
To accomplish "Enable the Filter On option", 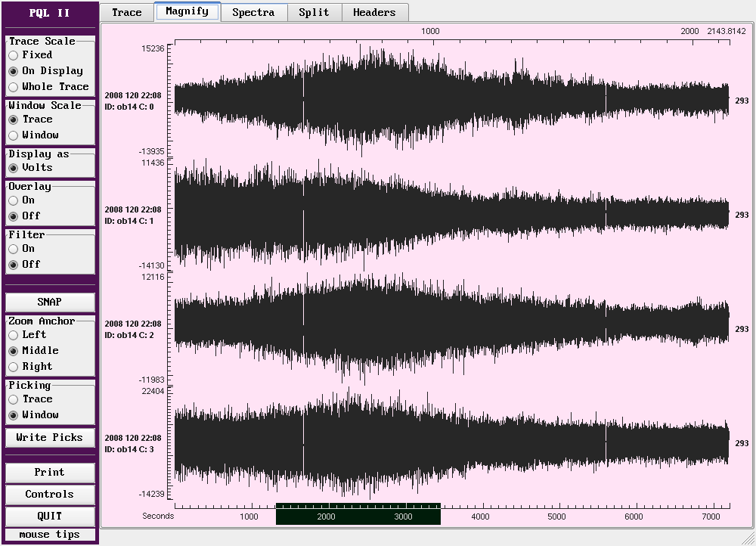I will pyautogui.click(x=14, y=249).
